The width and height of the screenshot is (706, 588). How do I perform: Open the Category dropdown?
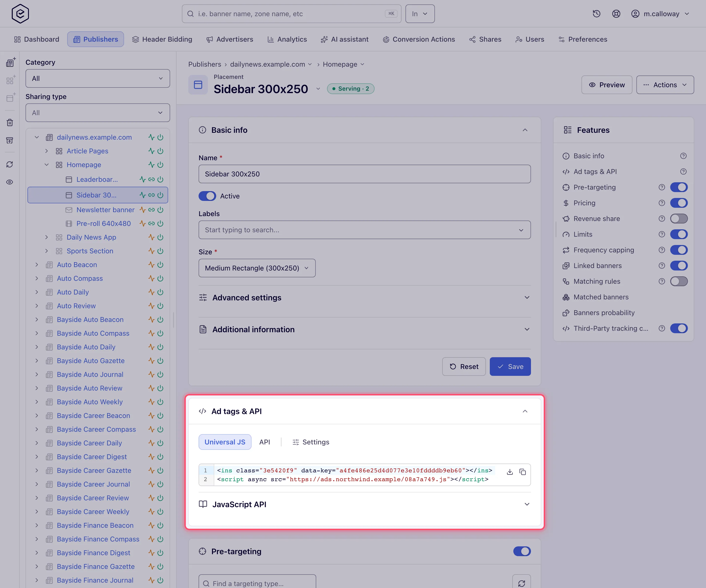click(x=98, y=78)
